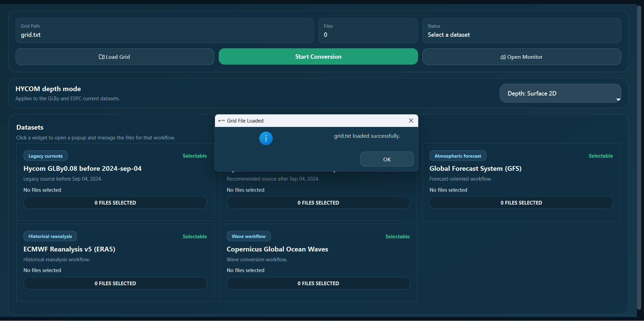Image resolution: width=644 pixels, height=321 pixels.
Task: Click the Historical reanalysis tag
Action: pyautogui.click(x=50, y=236)
